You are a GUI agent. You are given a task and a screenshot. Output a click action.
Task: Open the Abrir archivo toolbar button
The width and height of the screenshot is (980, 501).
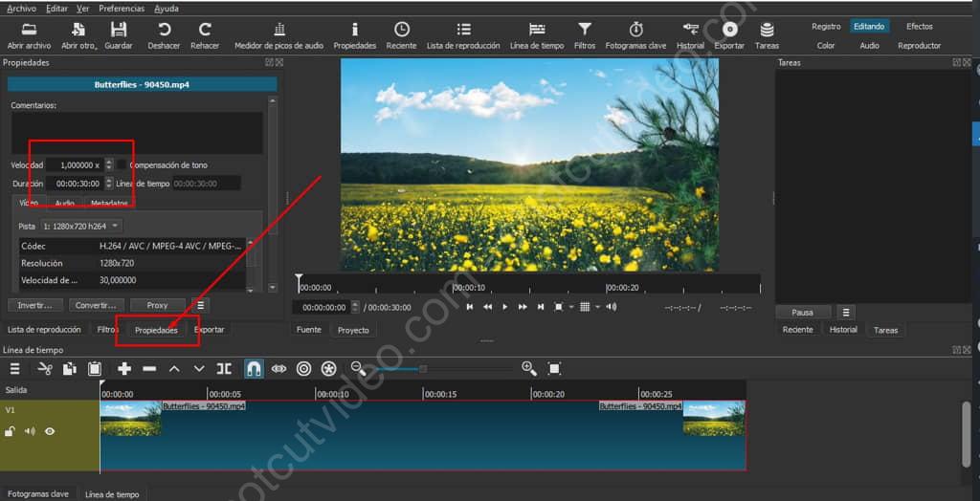[x=29, y=36]
